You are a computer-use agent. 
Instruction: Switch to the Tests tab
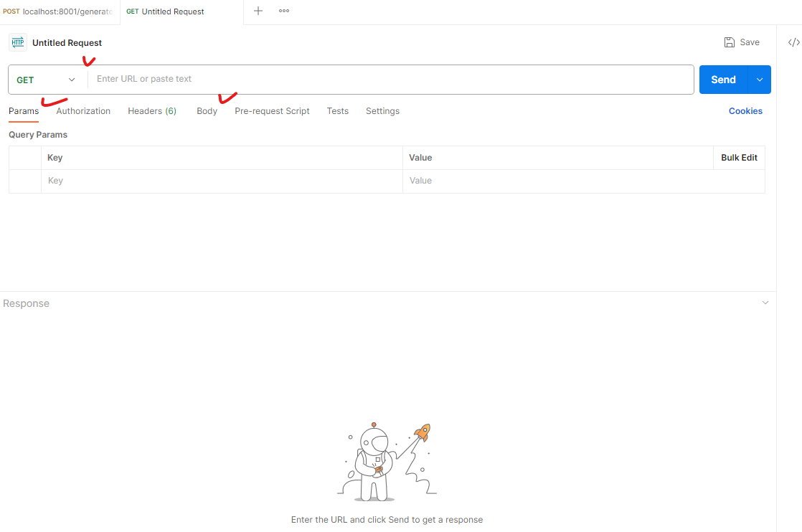338,111
